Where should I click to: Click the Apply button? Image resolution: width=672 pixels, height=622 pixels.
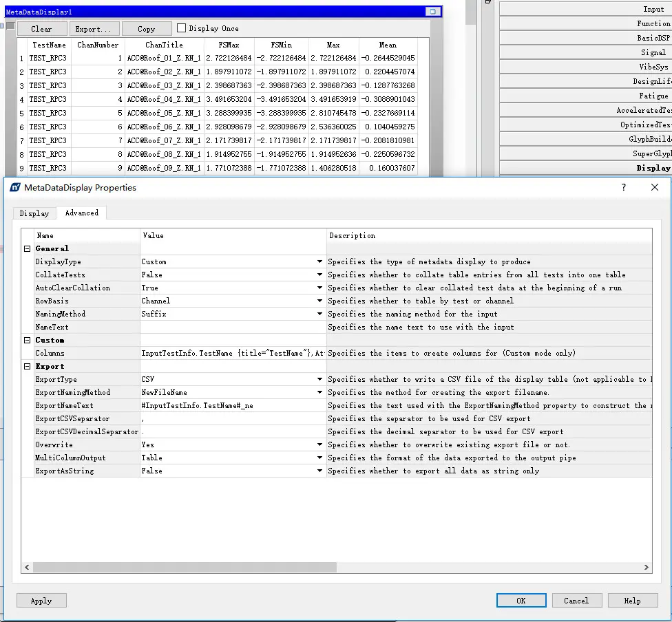click(41, 601)
